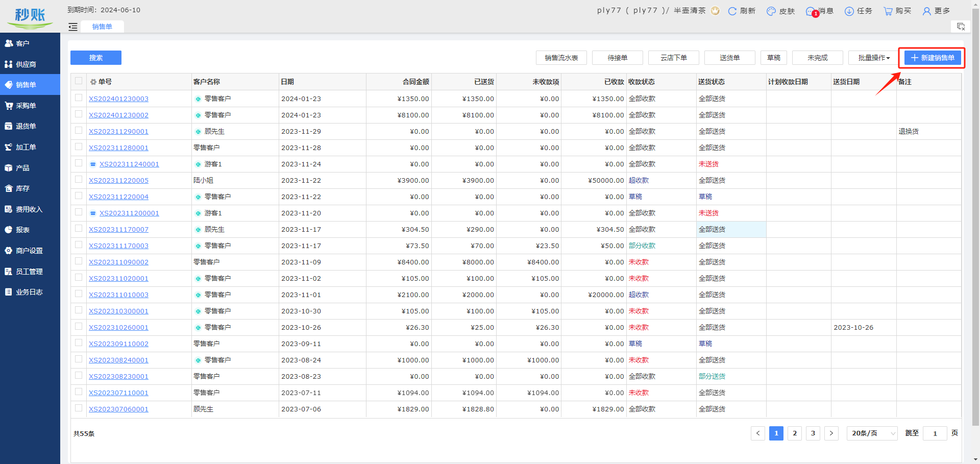
Task: Check the row XS202311090002
Action: [79, 261]
